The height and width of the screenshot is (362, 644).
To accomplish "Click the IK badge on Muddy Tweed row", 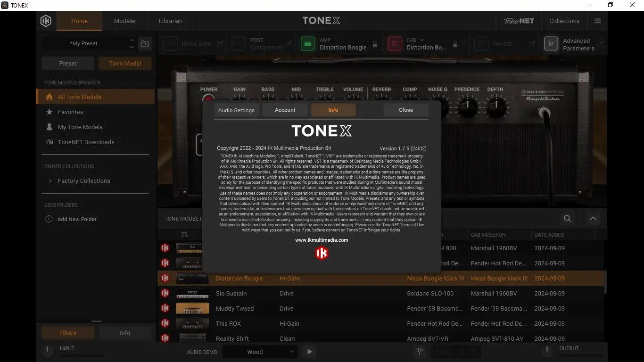I will pos(165,308).
